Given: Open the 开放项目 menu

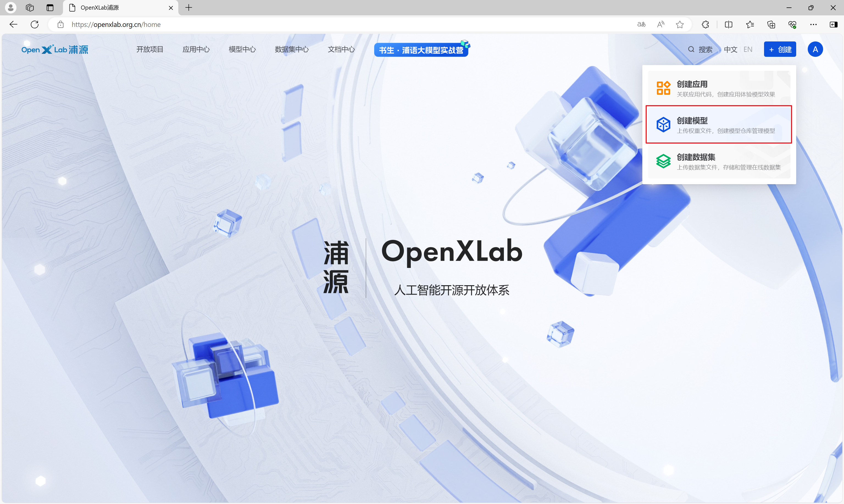Looking at the screenshot, I should coord(150,50).
